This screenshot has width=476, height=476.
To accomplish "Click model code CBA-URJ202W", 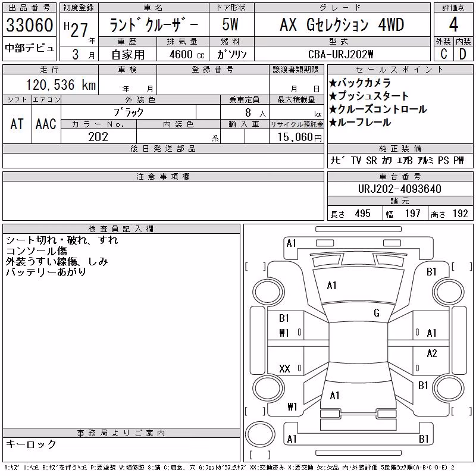I will pos(340,54).
